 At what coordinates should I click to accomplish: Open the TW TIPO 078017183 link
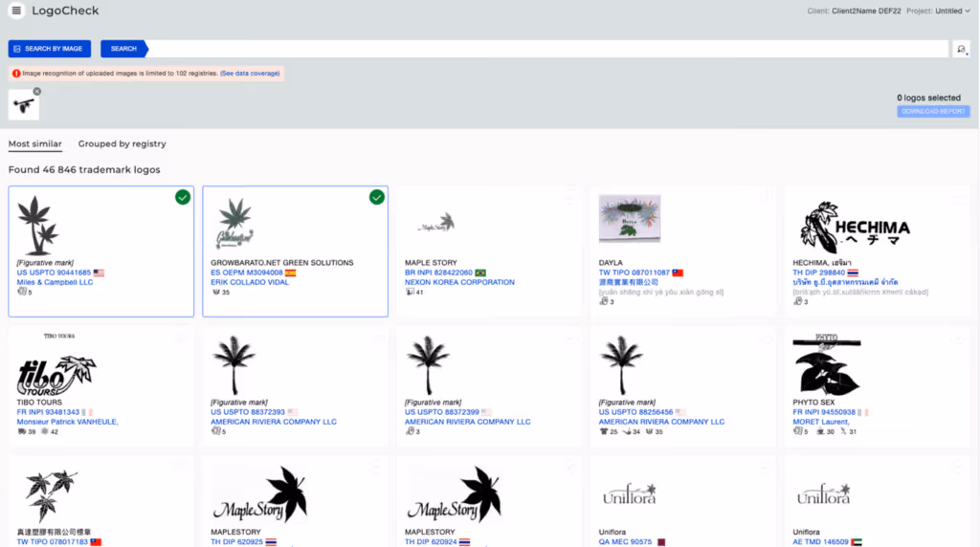point(53,542)
